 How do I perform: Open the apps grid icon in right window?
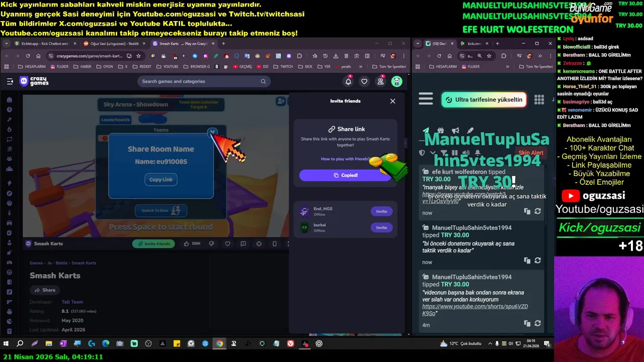click(539, 100)
